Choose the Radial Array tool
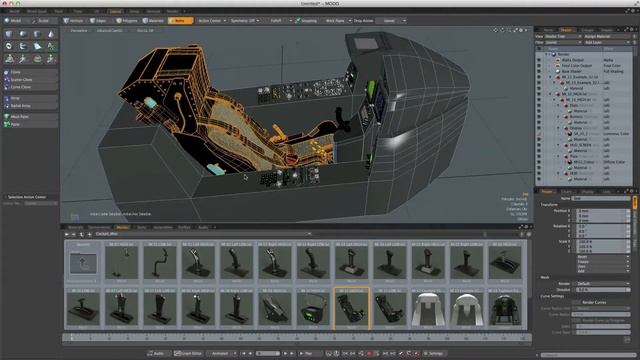Screen dimensions: 640x360 click(x=30, y=106)
